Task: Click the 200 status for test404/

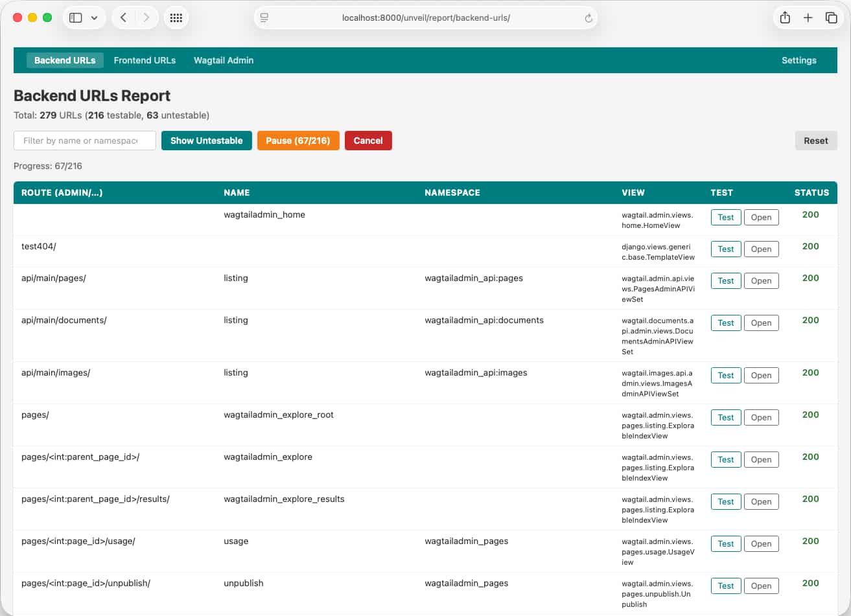Action: pyautogui.click(x=811, y=246)
